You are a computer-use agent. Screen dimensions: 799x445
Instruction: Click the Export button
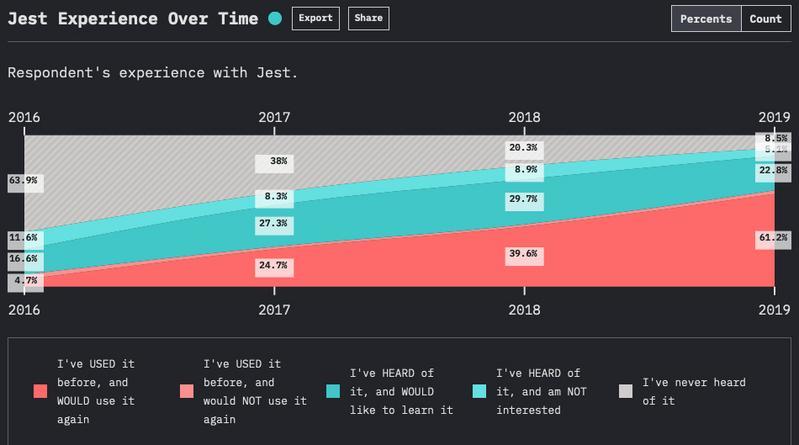coord(315,18)
